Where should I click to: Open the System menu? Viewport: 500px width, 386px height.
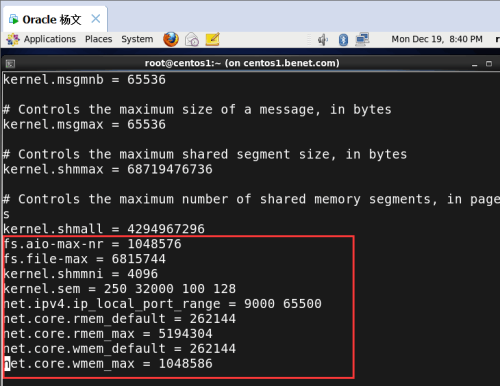click(137, 39)
